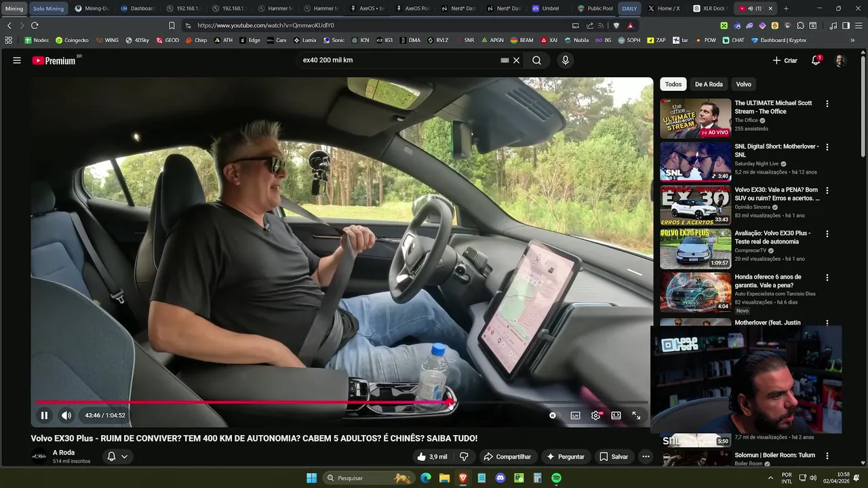This screenshot has width=868, height=488.
Task: Click the YouTube URL address bar
Action: click(380, 25)
